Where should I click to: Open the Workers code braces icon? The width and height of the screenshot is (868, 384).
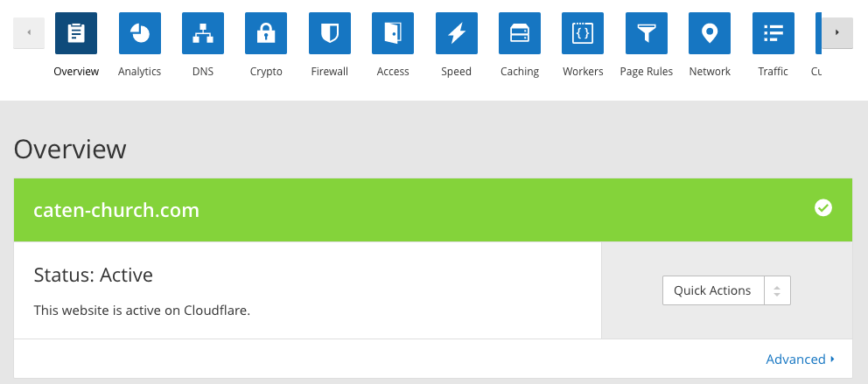[x=583, y=33]
